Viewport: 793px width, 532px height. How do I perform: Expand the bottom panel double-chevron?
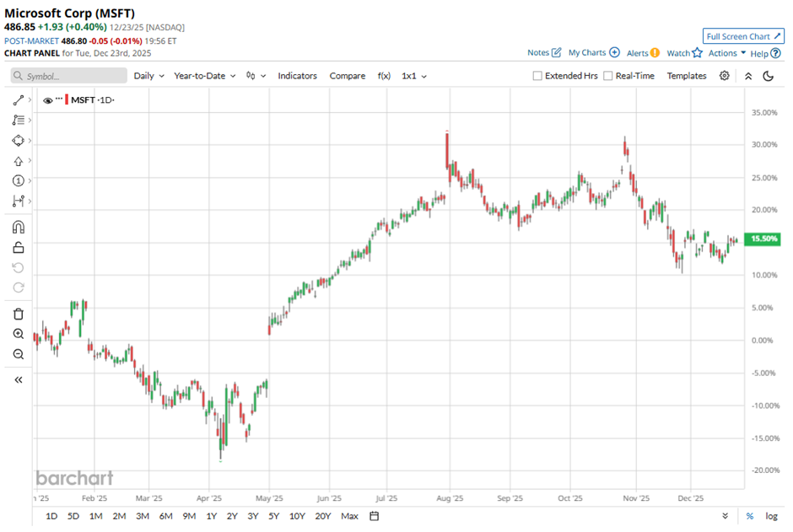click(x=726, y=516)
